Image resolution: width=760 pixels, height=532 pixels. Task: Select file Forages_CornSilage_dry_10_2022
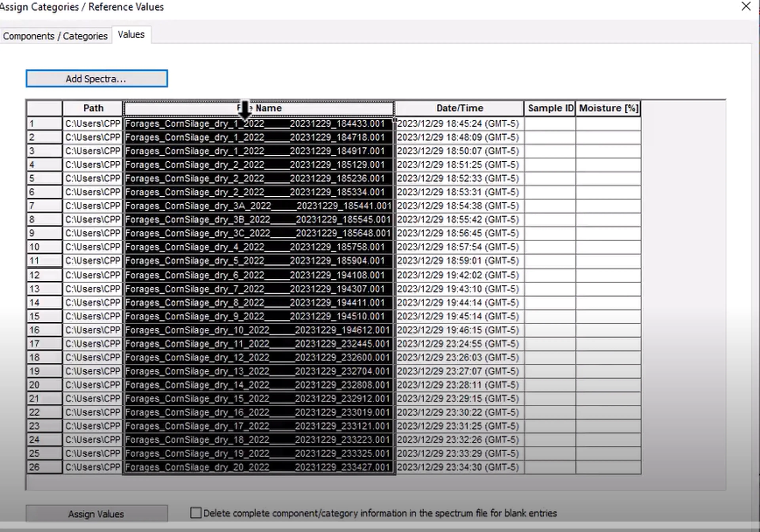coord(259,330)
